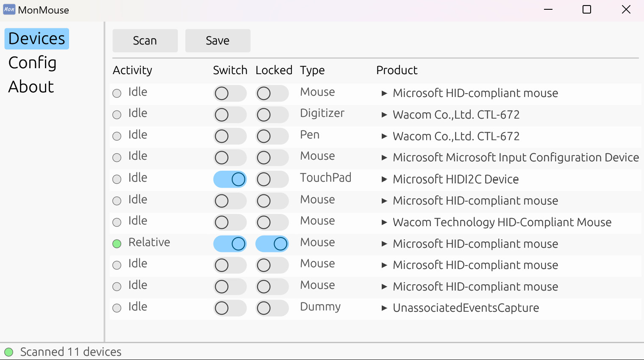Screen dimensions: 644x360
Task: Disable the Switch toggle for TouchPad device
Action: click(230, 179)
